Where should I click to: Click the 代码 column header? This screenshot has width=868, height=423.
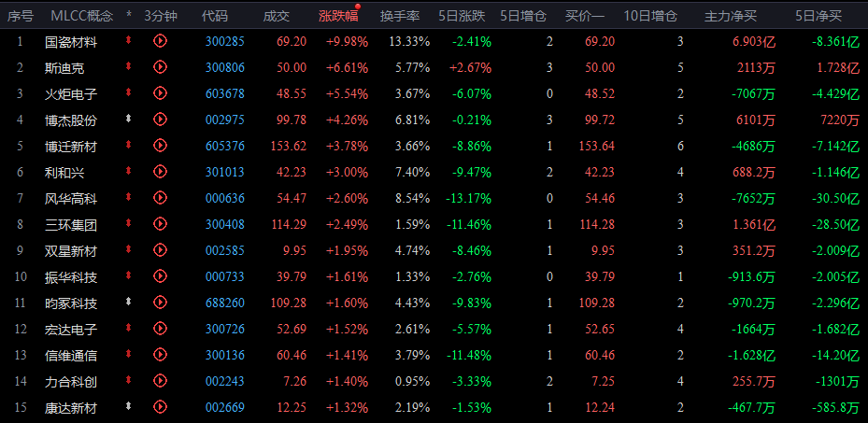tap(214, 16)
